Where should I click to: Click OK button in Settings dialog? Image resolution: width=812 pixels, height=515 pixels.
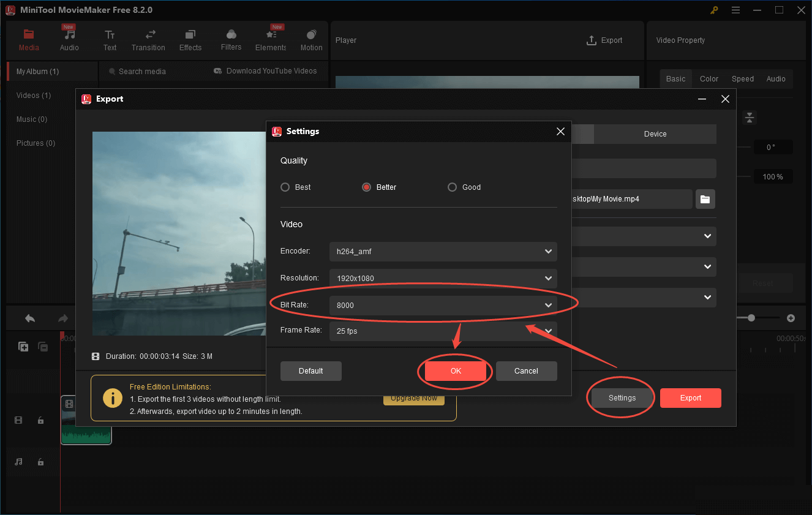[456, 371]
